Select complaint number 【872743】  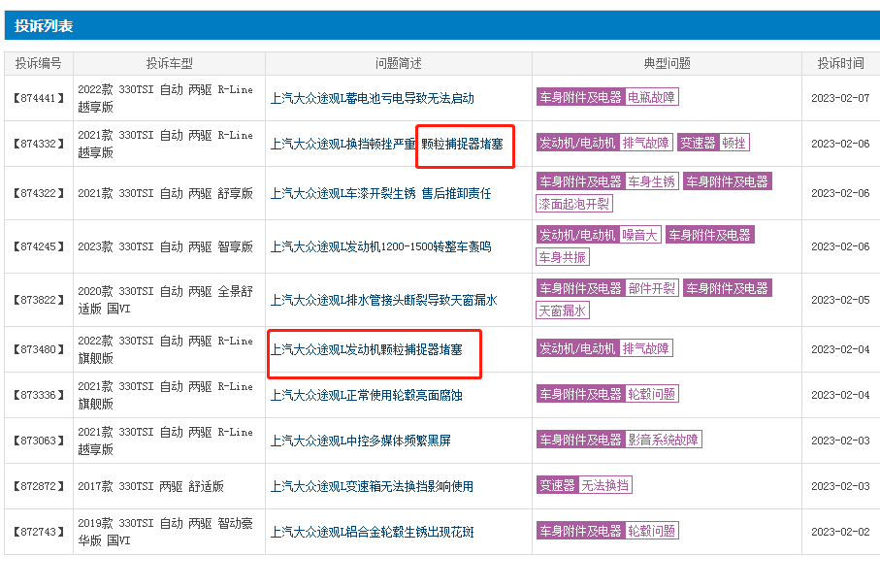(38, 532)
